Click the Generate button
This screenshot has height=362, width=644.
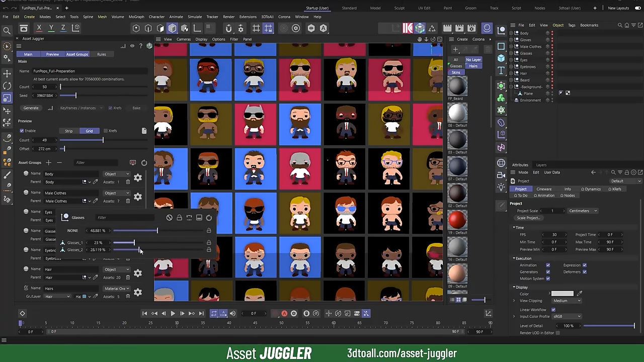[31, 108]
